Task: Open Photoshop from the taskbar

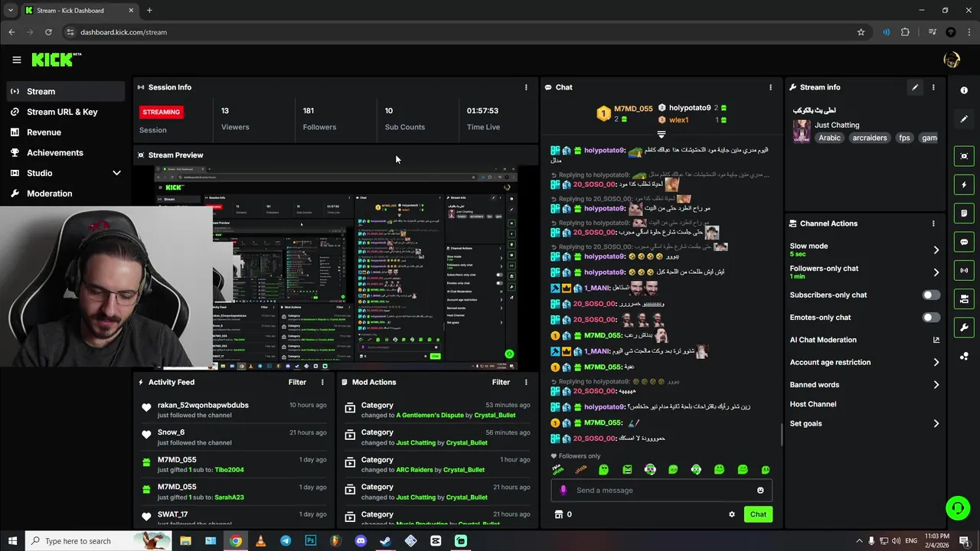Action: click(311, 541)
